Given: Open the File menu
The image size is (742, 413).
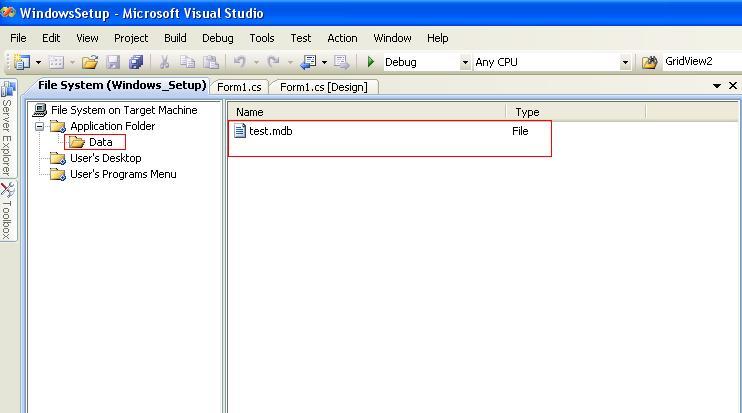Looking at the screenshot, I should 18,38.
